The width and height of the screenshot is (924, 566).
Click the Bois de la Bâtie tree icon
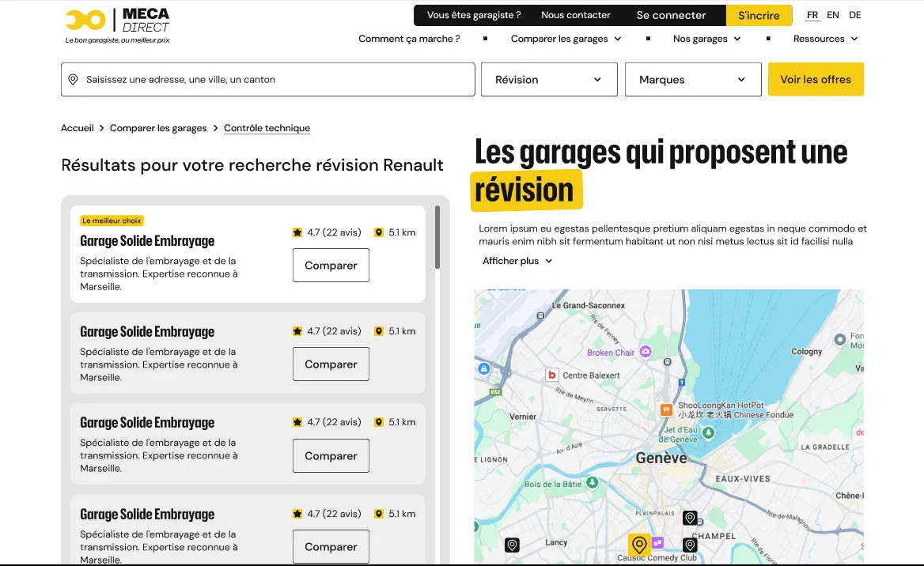point(591,483)
